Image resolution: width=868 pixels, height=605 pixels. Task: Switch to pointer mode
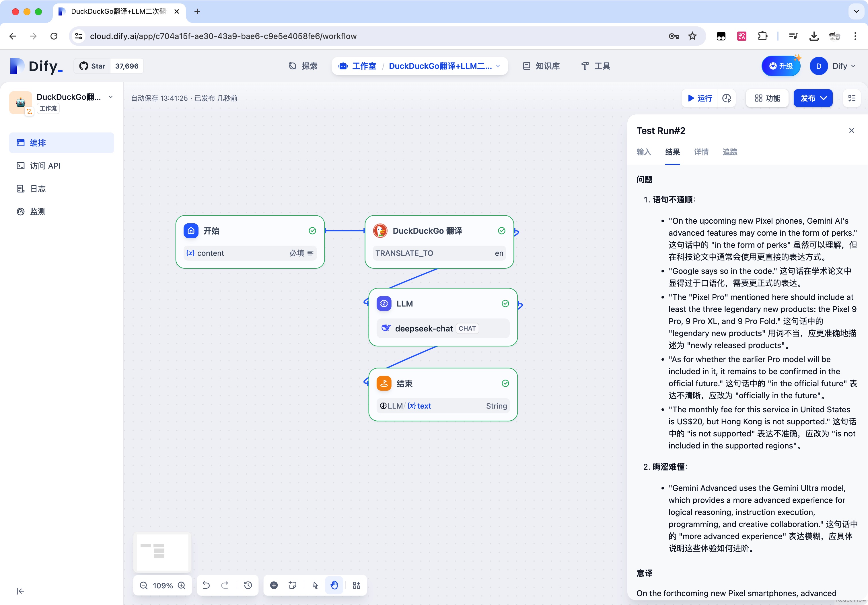click(315, 585)
